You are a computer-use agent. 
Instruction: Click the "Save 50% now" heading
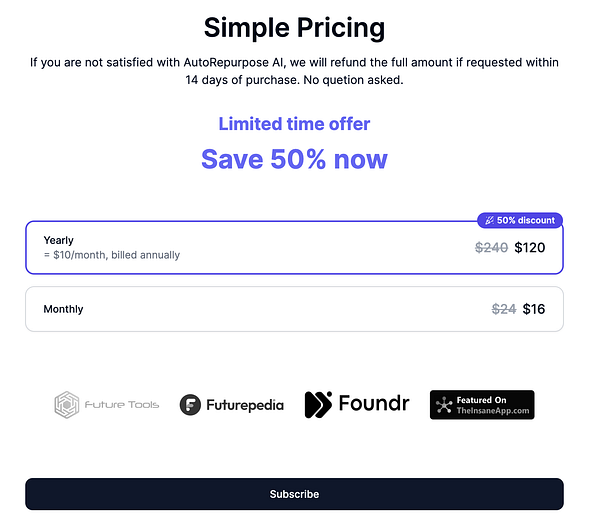294,159
